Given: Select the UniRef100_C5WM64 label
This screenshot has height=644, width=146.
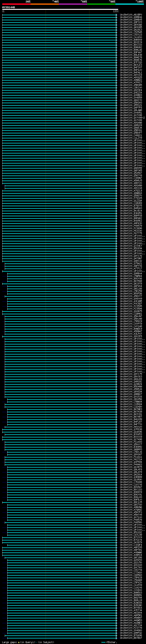Looking at the screenshot, I should [131, 276].
